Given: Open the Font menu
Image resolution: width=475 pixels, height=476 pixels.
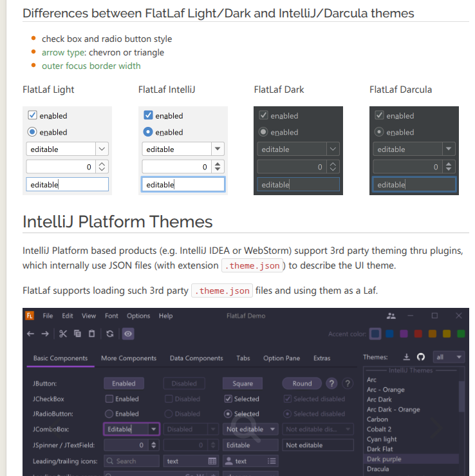Looking at the screenshot, I should [111, 316].
